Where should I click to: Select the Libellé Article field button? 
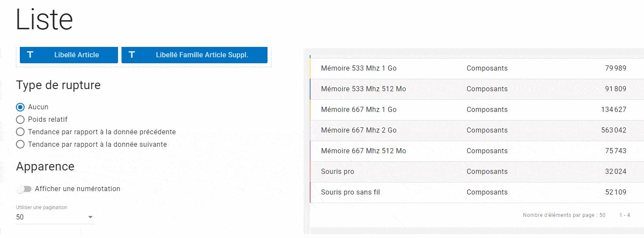pyautogui.click(x=76, y=55)
